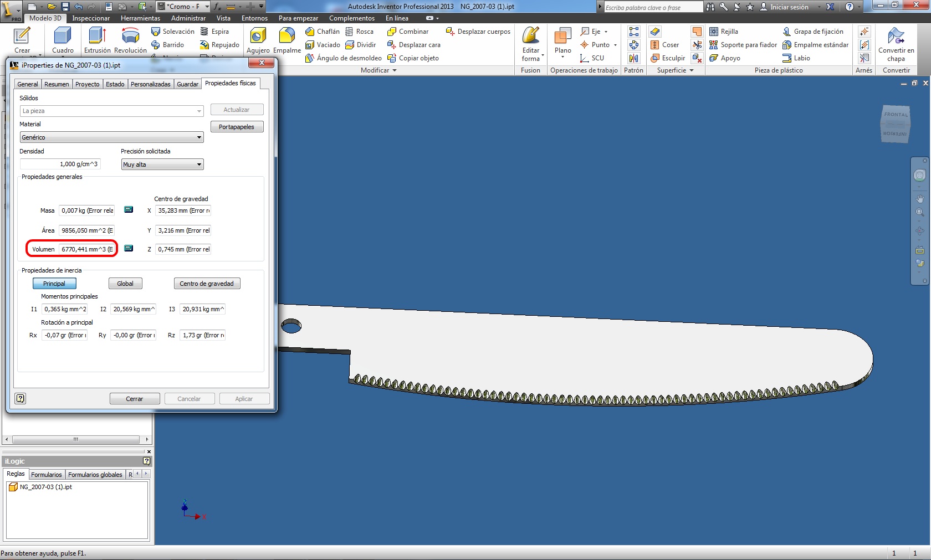Click Grapa de fijación tool
Viewport: 931px width, 560px height.
(813, 32)
